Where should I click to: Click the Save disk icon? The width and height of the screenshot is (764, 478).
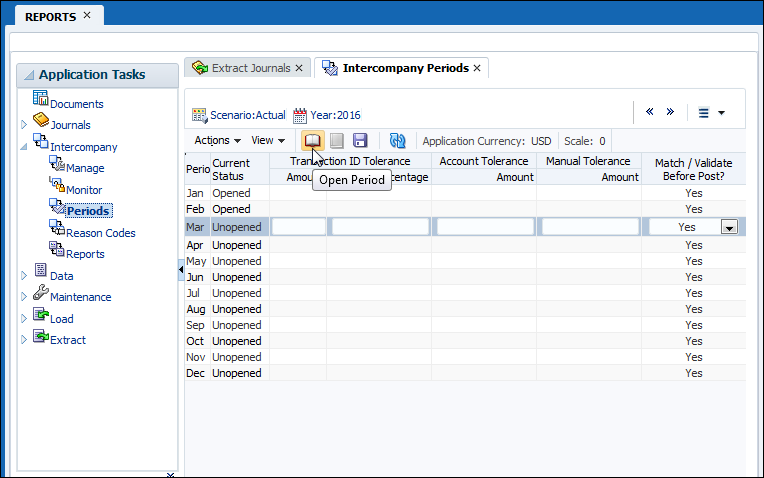point(360,141)
